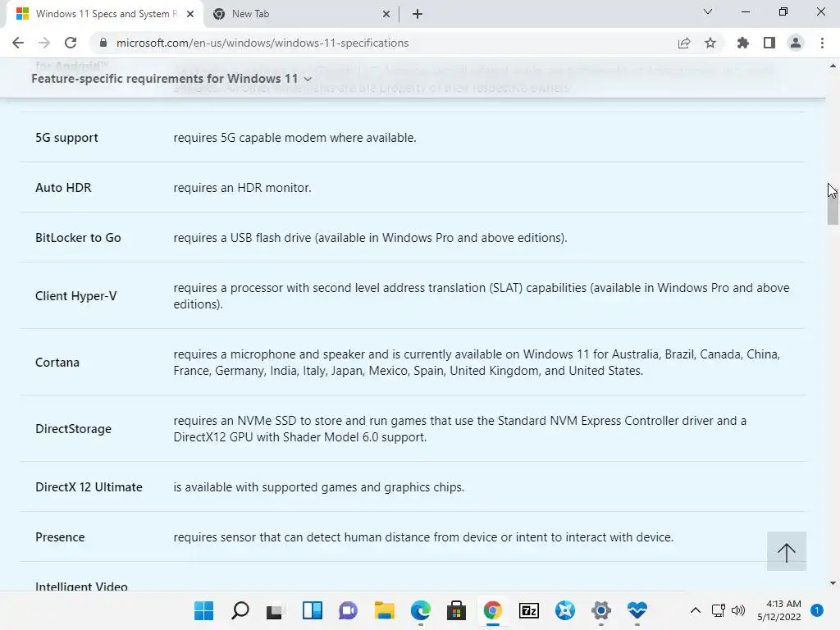
Task: Open the PC Health Check heart icon
Action: (637, 610)
